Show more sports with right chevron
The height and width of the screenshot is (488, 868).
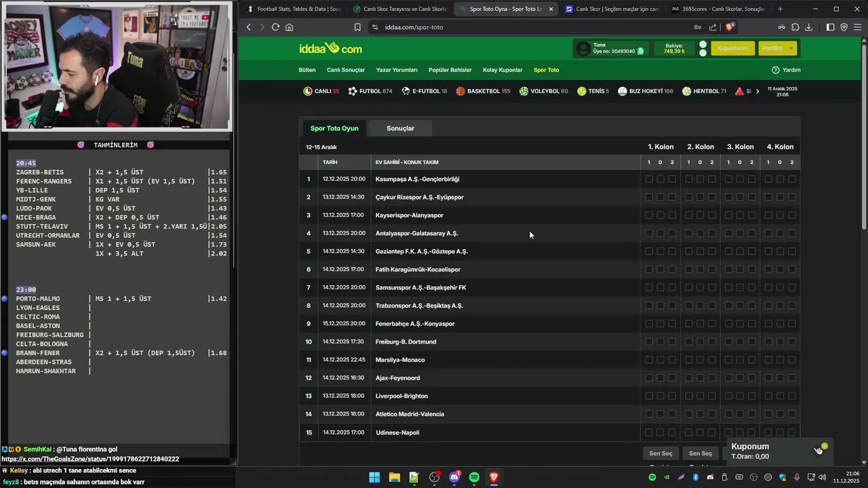[x=757, y=91]
